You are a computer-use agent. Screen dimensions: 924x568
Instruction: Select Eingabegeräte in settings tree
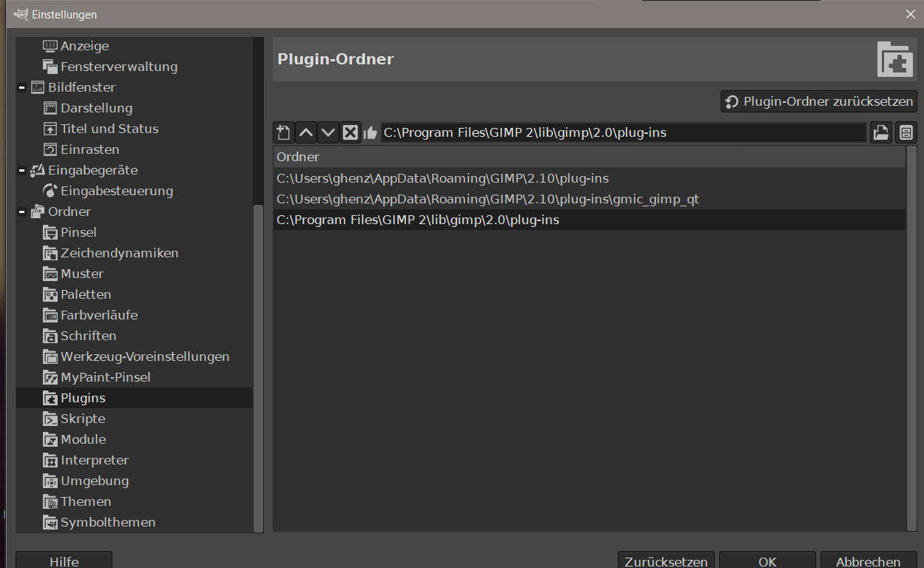click(92, 170)
